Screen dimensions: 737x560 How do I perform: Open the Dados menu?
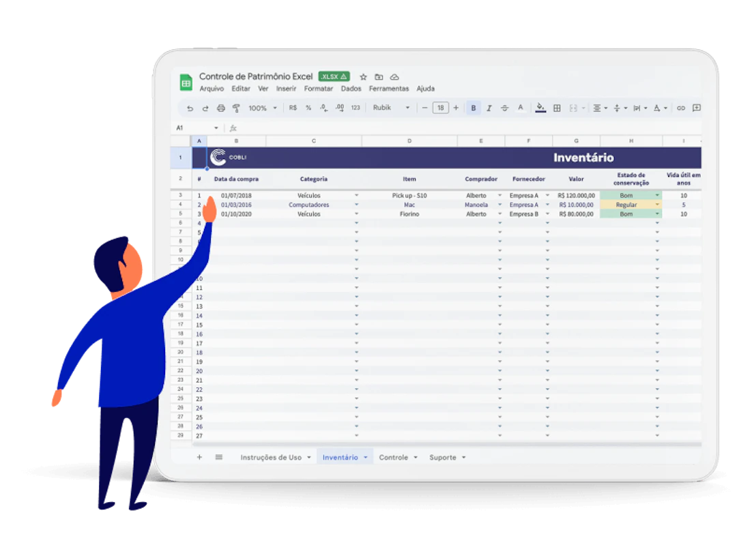click(x=351, y=89)
